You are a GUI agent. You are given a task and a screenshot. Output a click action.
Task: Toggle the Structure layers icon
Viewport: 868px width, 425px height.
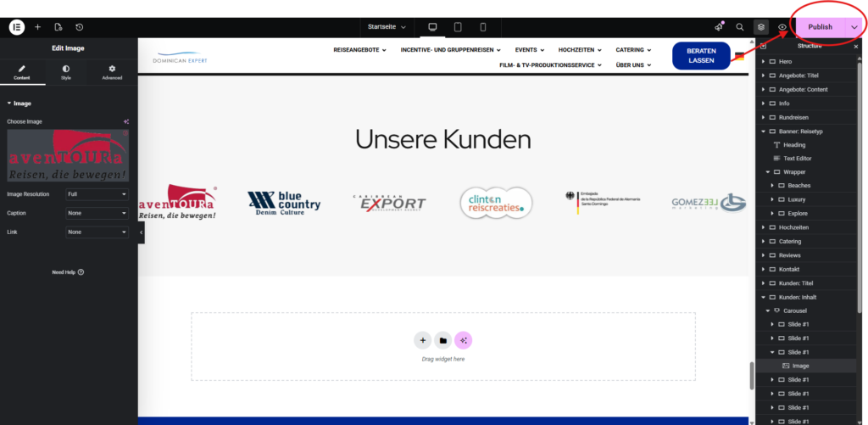[761, 26]
